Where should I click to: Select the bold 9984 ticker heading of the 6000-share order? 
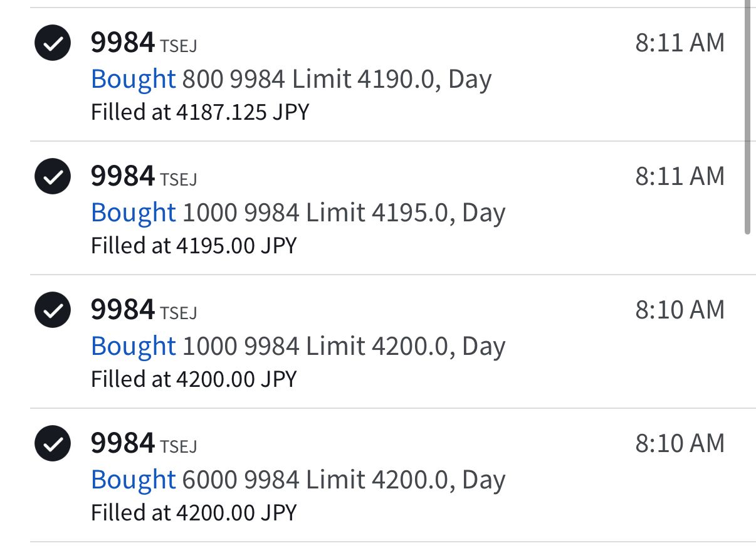(x=122, y=443)
